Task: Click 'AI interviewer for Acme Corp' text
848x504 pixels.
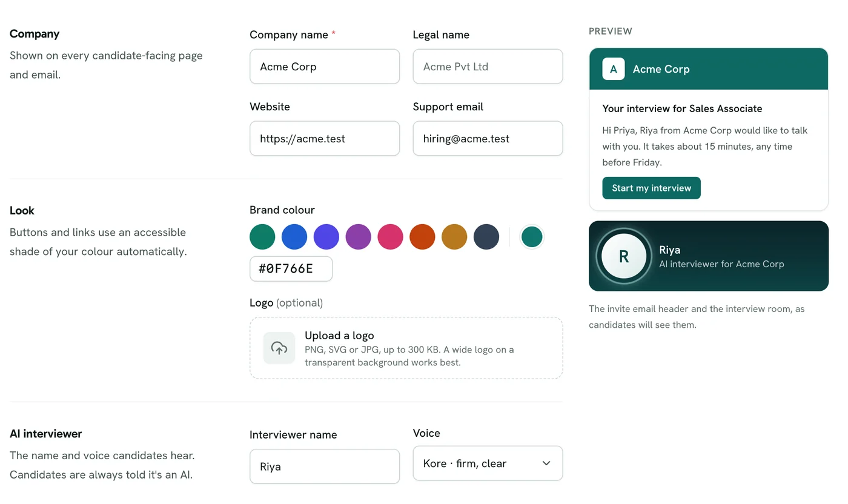Action: click(721, 264)
